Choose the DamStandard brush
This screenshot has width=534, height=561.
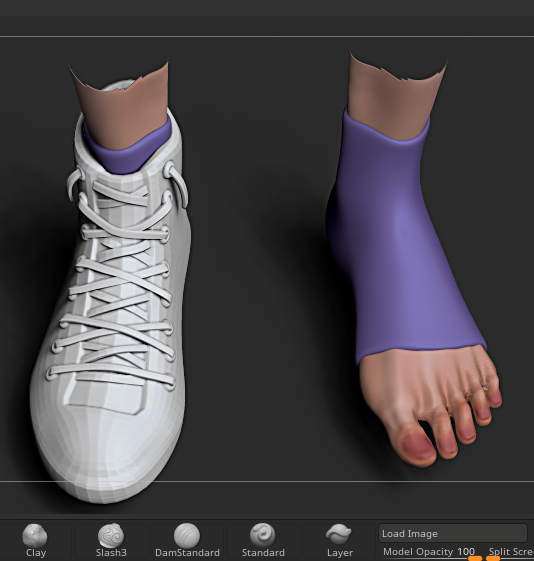click(x=187, y=541)
